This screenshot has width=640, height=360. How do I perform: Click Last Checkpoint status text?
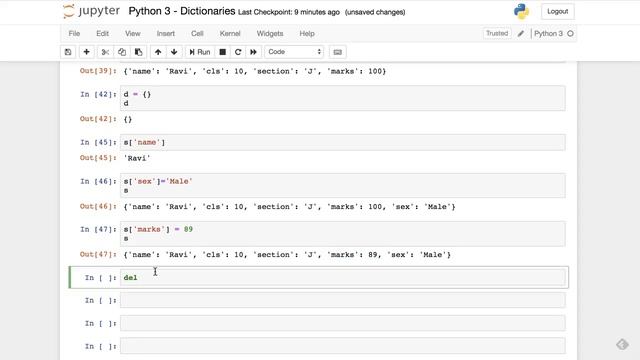(289, 12)
